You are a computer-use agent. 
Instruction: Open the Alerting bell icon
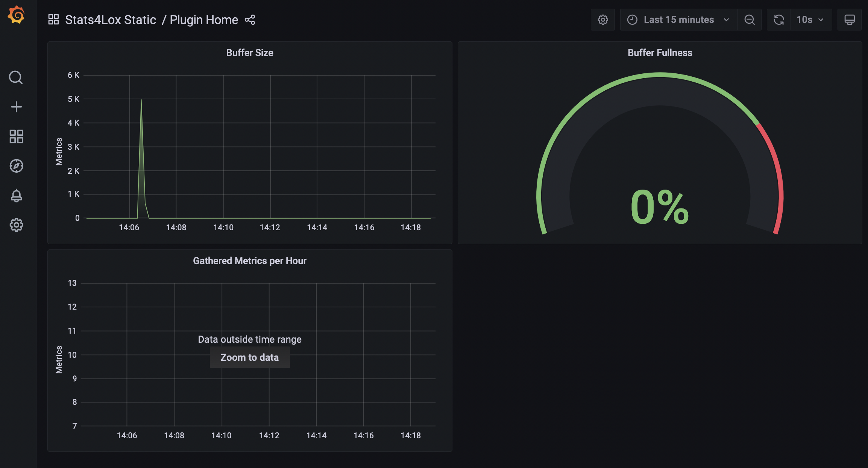tap(16, 196)
